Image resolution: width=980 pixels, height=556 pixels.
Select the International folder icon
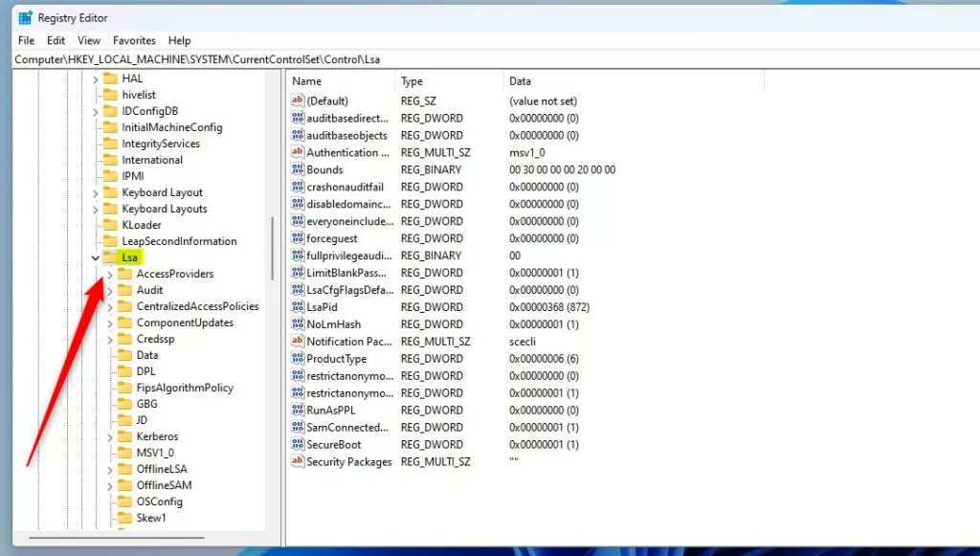point(110,159)
